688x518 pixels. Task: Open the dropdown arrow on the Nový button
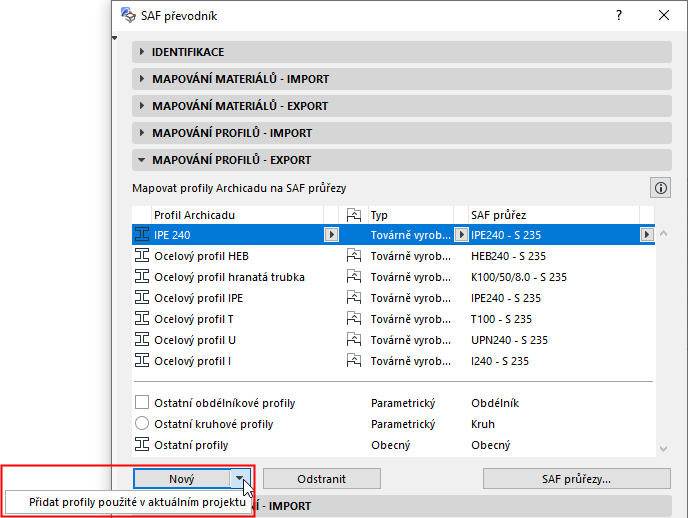[x=240, y=479]
